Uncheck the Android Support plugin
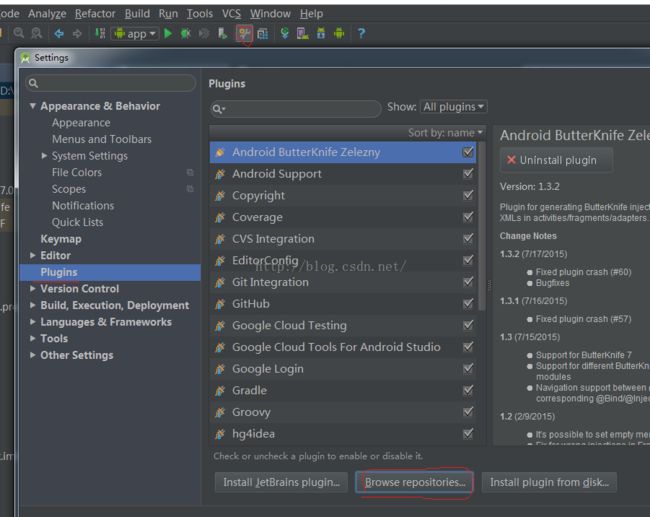 point(468,173)
